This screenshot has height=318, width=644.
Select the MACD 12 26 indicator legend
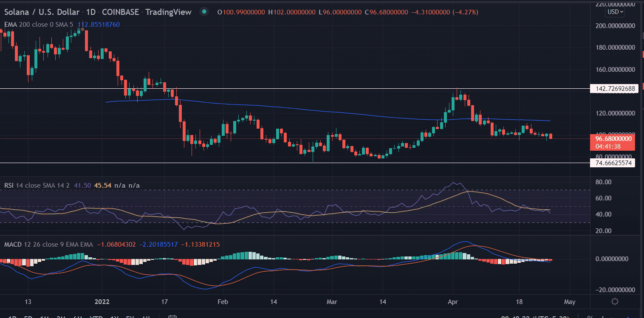pyautogui.click(x=30, y=245)
